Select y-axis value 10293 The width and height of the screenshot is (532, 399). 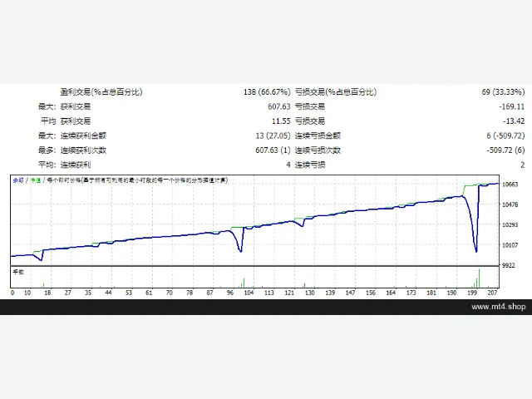coord(510,224)
